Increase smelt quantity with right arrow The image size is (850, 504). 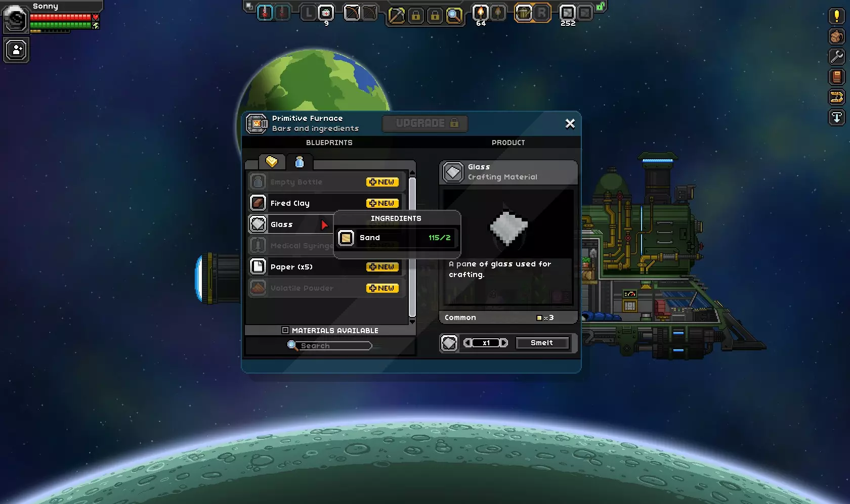[x=504, y=343]
